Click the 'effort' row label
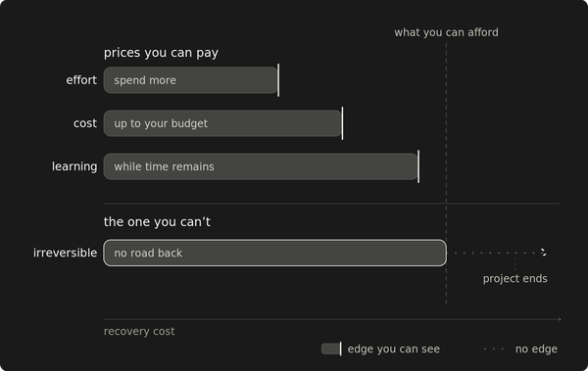588x371 pixels. point(81,80)
